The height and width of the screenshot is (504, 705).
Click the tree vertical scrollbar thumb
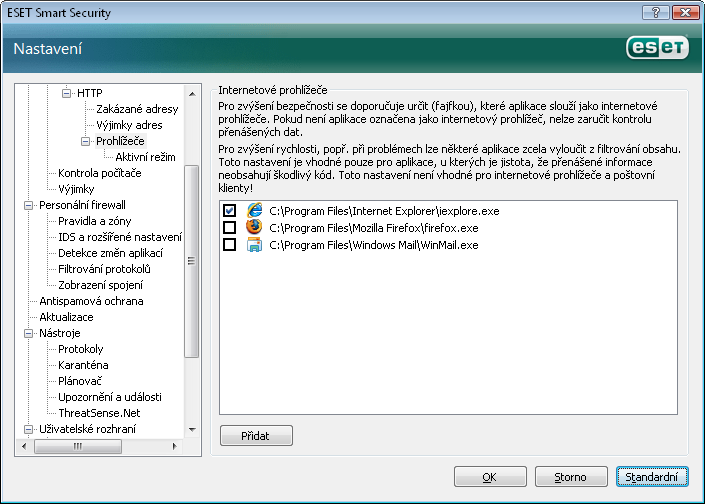[x=192, y=261]
